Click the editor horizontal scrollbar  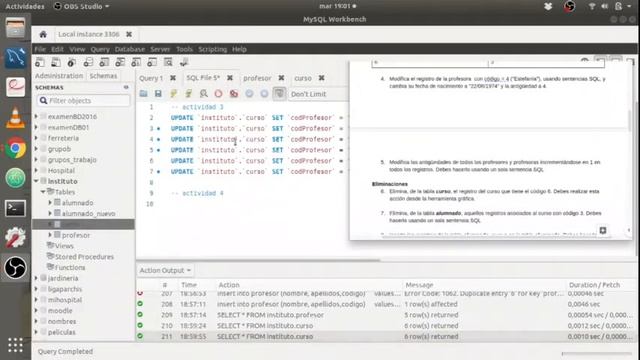coord(258,260)
